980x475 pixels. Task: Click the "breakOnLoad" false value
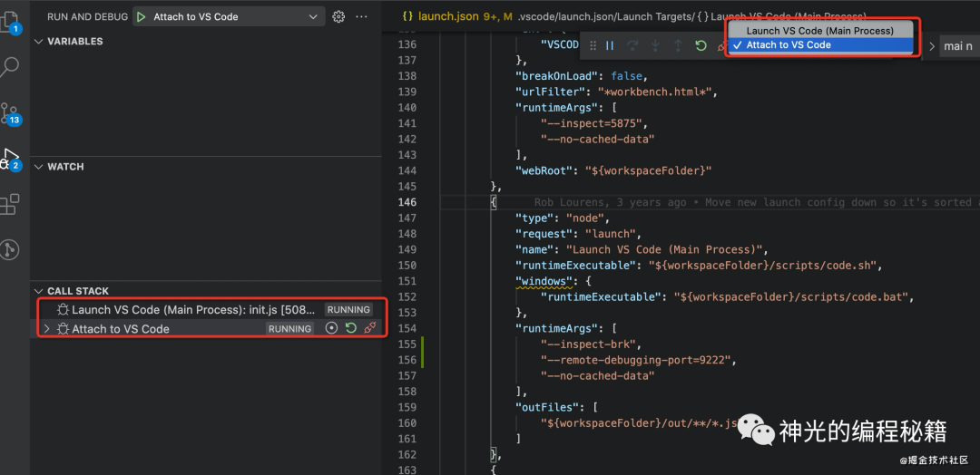tap(626, 76)
